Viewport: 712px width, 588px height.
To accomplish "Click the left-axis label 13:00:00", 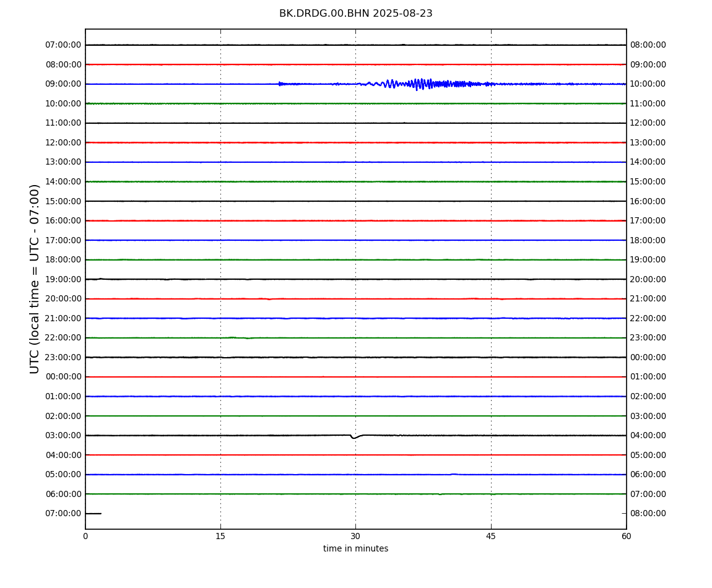I will (x=63, y=162).
